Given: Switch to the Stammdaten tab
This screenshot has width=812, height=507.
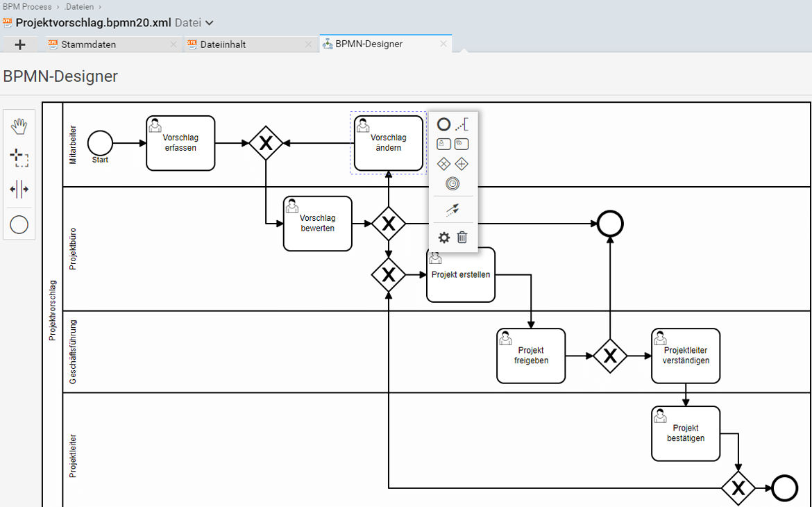Looking at the screenshot, I should [x=88, y=44].
